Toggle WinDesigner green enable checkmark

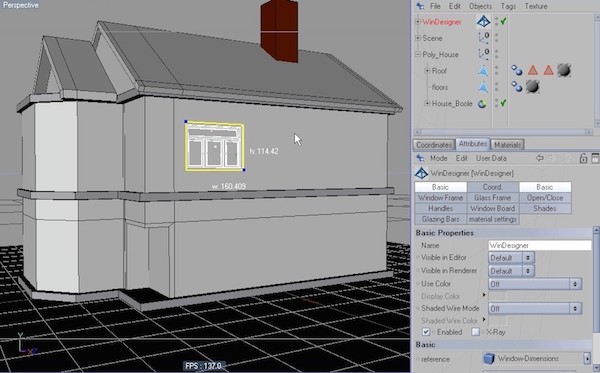(x=503, y=22)
